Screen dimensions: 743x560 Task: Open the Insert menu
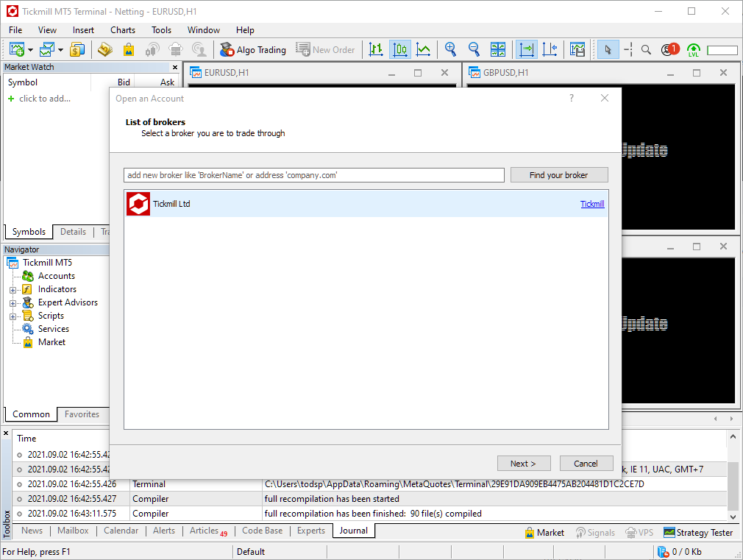[83, 30]
